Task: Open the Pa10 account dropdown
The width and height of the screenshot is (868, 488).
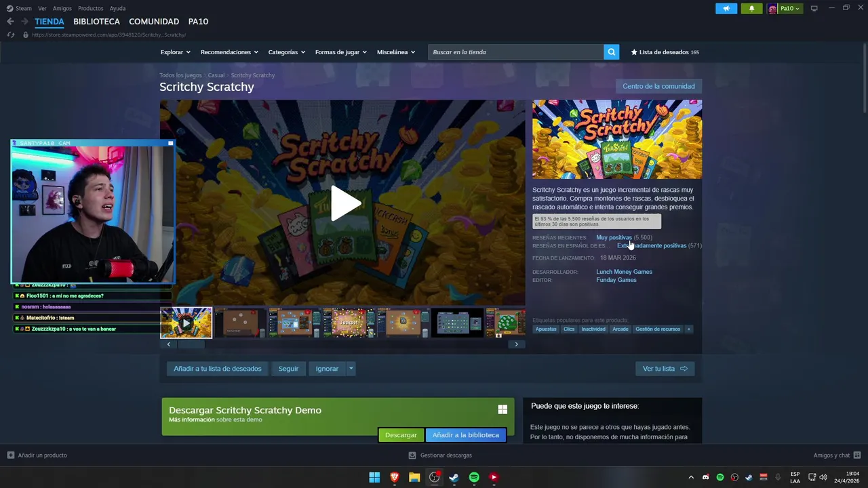Action: pos(785,8)
